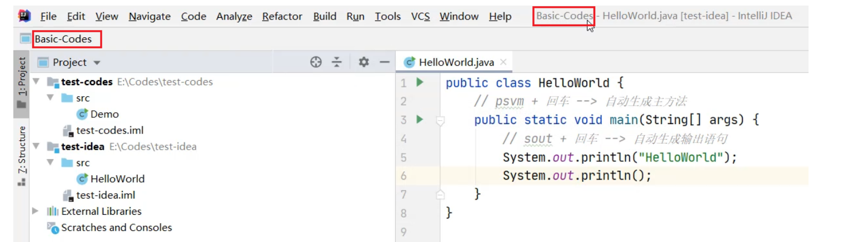Viewport: 868px width, 242px height.
Task: Fold the main method at line 3
Action: [440, 120]
